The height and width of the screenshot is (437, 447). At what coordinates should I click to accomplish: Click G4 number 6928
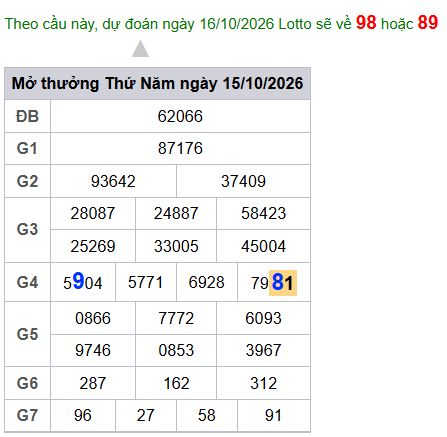[x=207, y=282]
